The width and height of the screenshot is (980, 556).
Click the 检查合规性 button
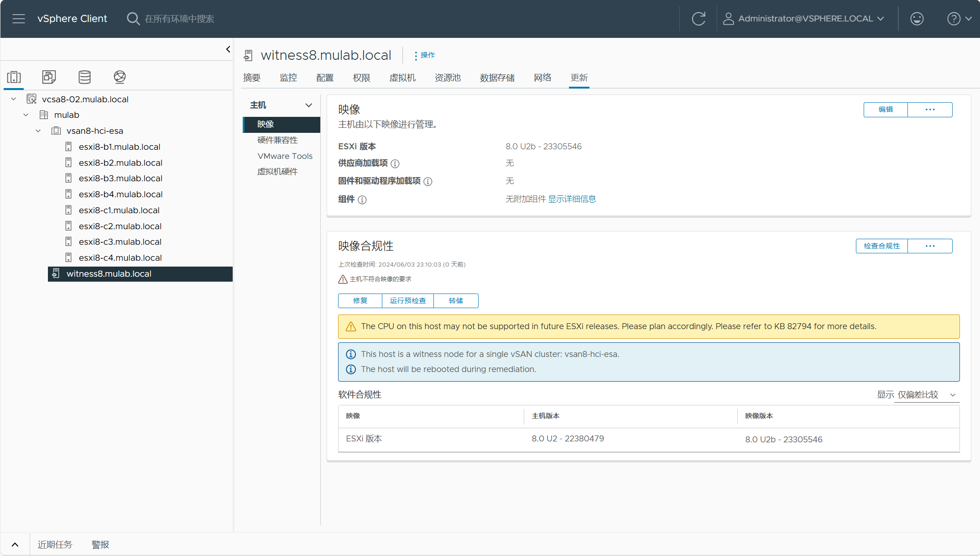pyautogui.click(x=881, y=246)
